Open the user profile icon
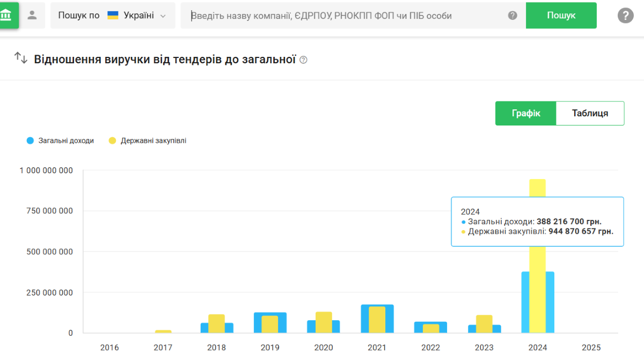 coord(32,15)
